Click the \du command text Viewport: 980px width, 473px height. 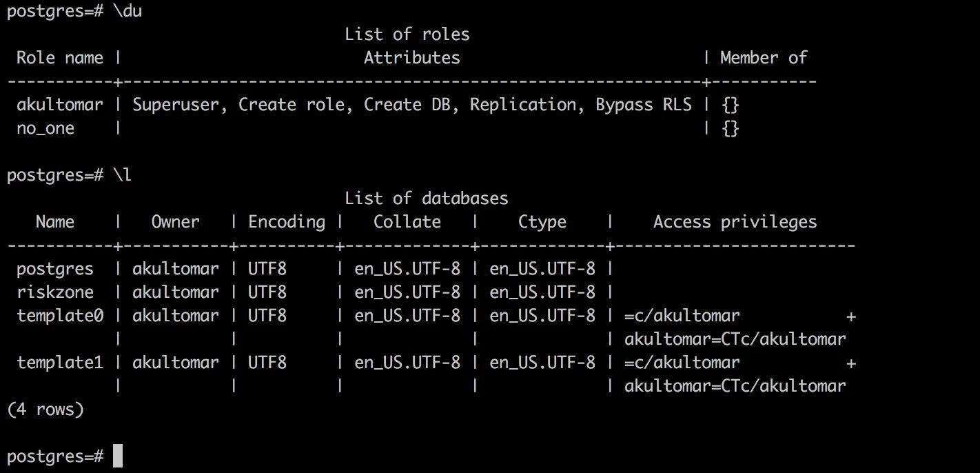click(127, 12)
